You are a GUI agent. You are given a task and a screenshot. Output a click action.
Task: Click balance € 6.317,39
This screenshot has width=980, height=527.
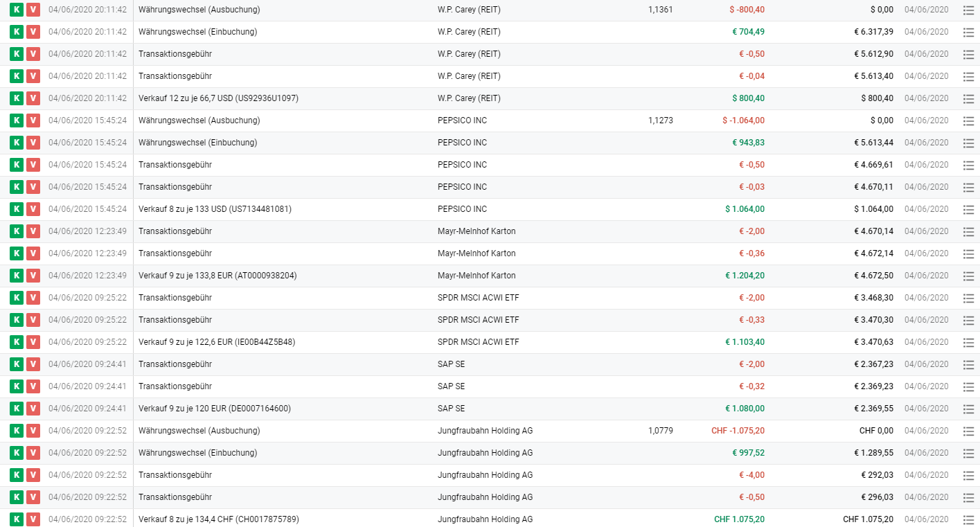click(873, 32)
